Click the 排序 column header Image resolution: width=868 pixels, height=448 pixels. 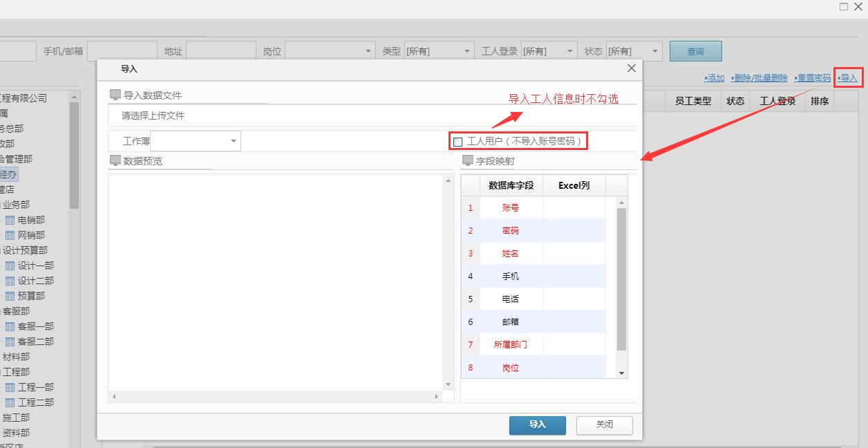click(819, 100)
